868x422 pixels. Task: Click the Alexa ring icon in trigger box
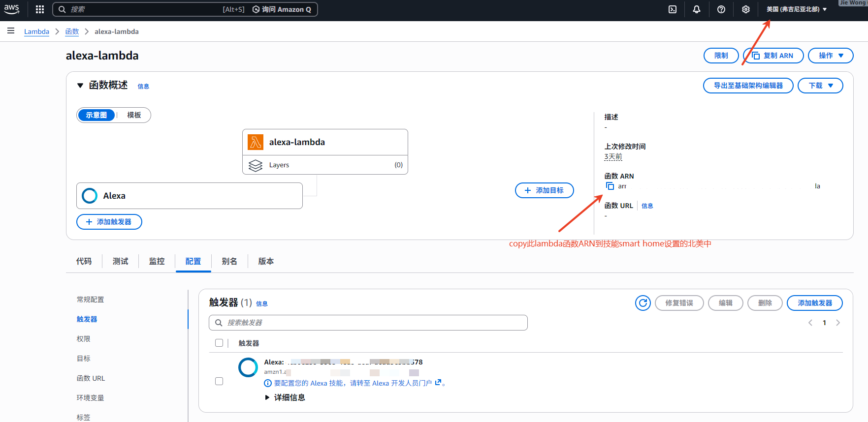click(x=90, y=196)
